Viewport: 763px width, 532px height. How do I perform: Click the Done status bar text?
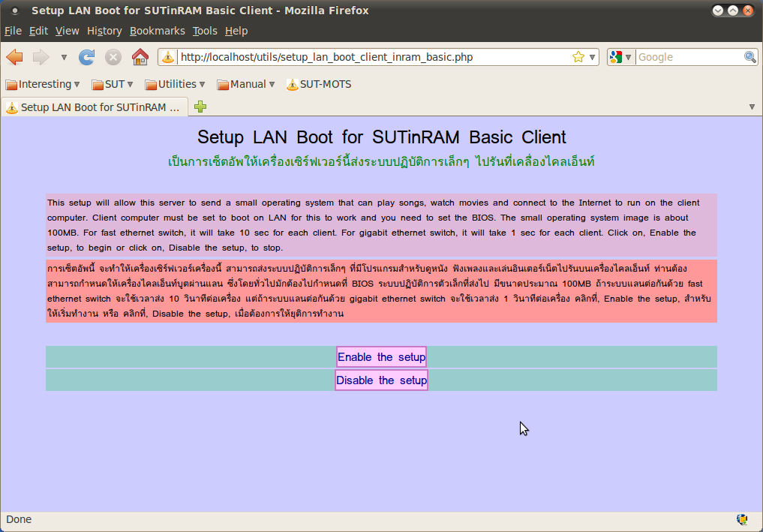[x=19, y=519]
